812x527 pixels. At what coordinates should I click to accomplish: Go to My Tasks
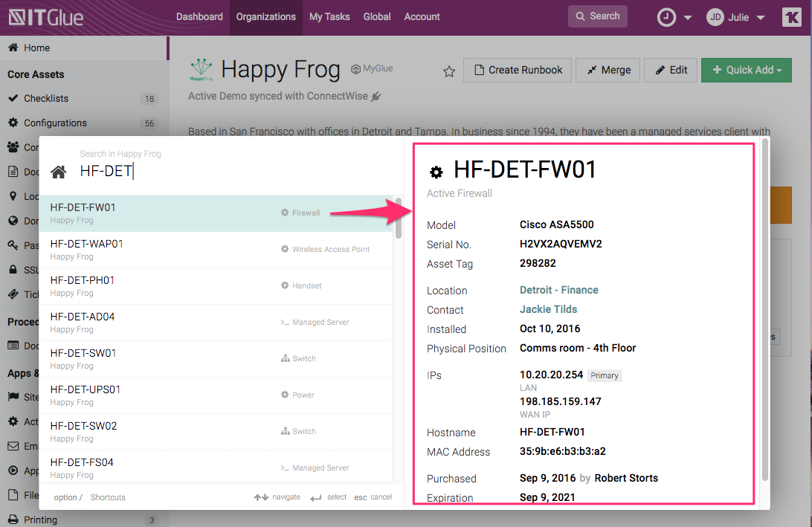[329, 16]
